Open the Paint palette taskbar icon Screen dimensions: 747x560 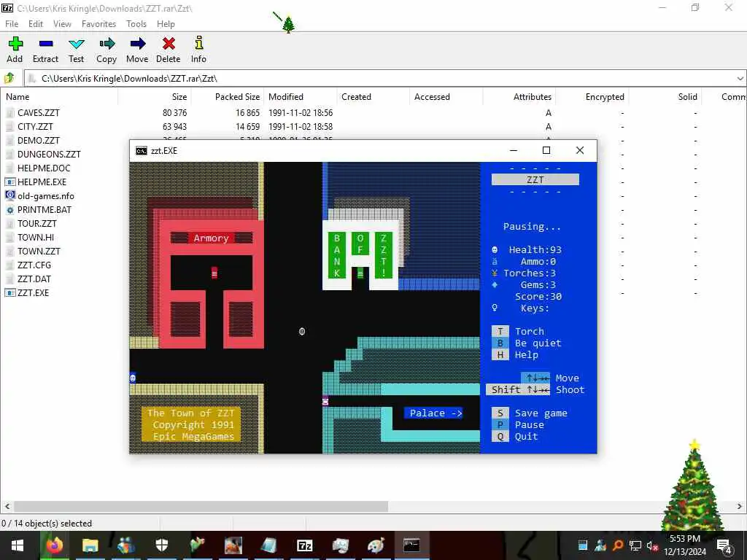[376, 545]
